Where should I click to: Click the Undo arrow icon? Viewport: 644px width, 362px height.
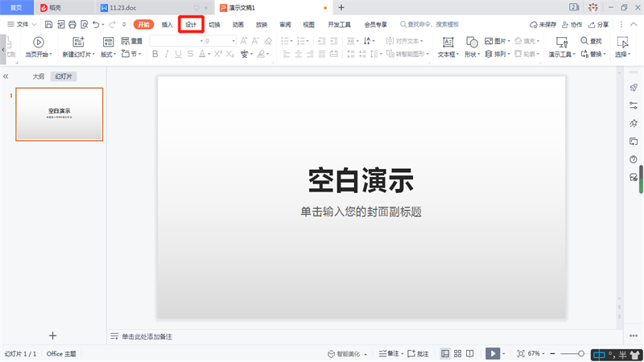tap(96, 25)
